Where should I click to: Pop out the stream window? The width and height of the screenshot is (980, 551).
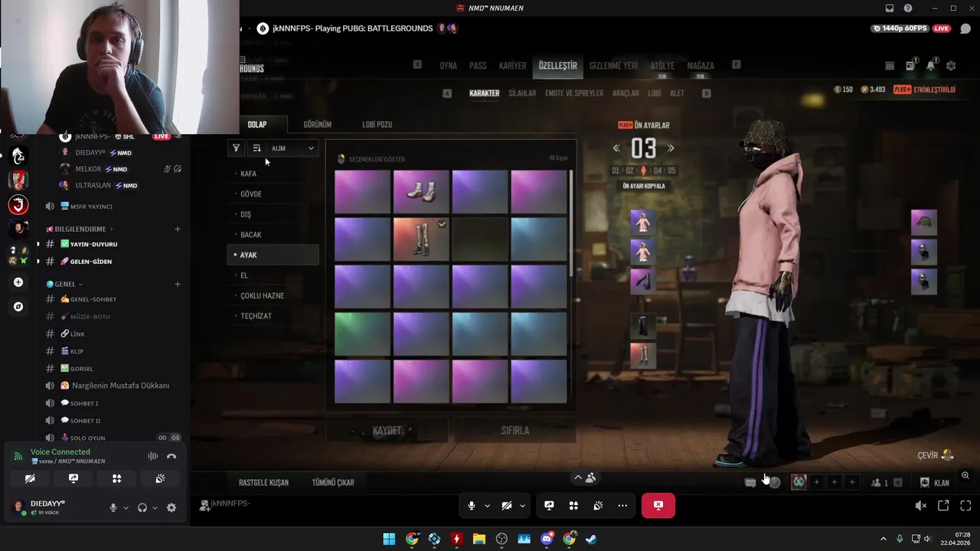pos(943,506)
